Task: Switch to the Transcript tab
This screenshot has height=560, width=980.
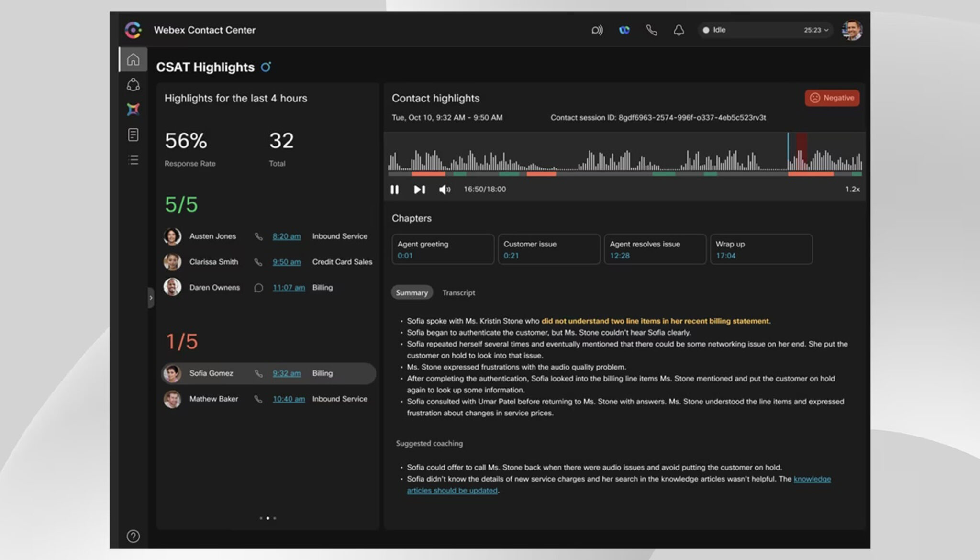Action: [x=458, y=292]
